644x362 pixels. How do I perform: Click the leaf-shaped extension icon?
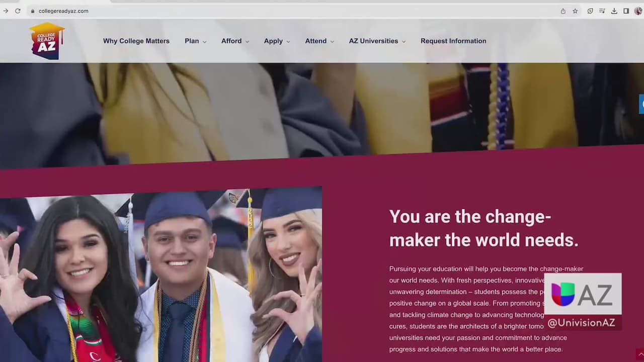point(590,11)
